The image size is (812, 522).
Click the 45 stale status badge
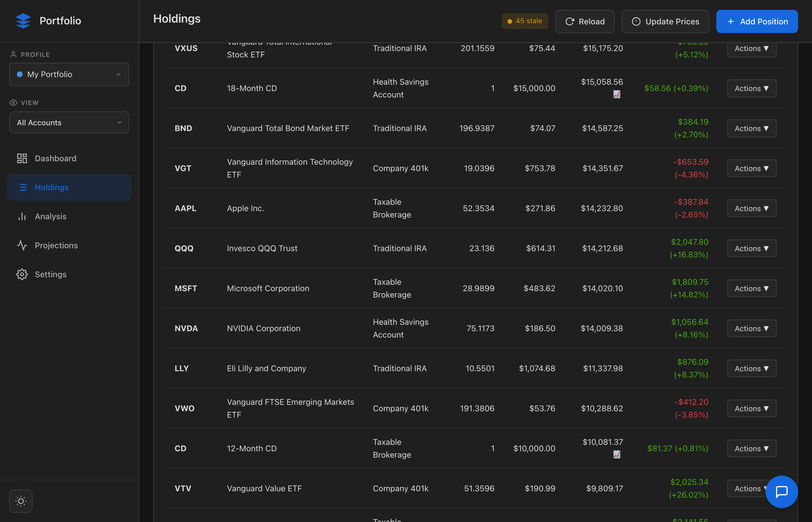point(525,21)
